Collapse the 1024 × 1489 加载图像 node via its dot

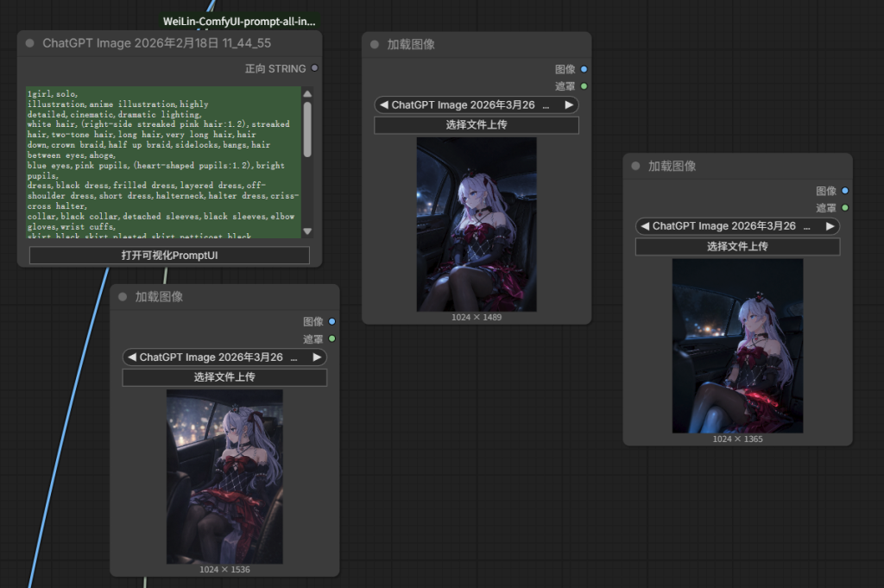[x=375, y=45]
